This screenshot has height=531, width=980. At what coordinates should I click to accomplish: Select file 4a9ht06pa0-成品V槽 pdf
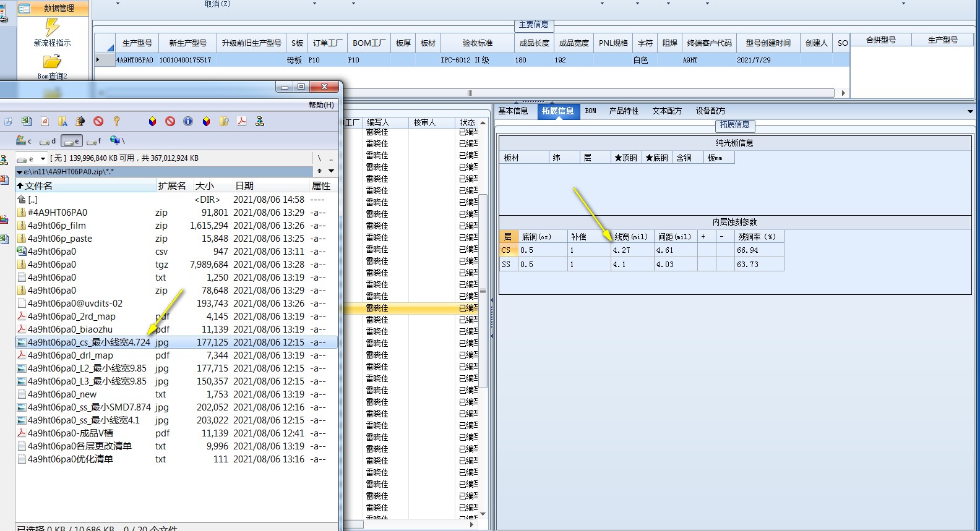[x=176, y=433]
